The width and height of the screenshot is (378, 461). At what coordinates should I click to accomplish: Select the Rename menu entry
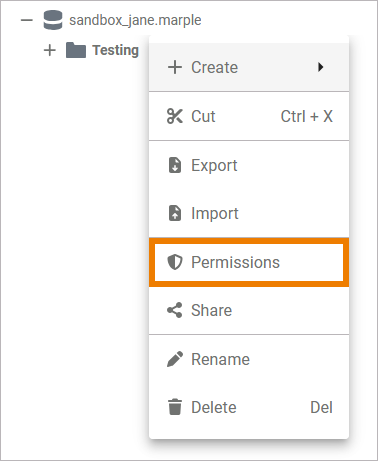pyautogui.click(x=249, y=359)
